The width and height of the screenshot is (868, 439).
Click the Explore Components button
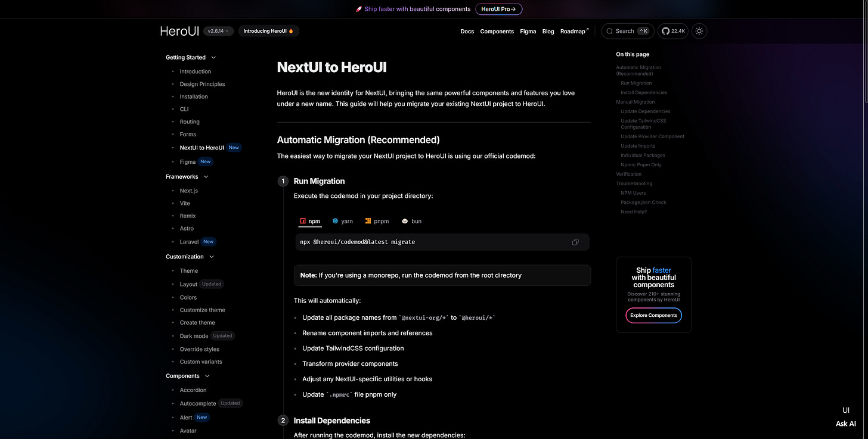pyautogui.click(x=653, y=315)
